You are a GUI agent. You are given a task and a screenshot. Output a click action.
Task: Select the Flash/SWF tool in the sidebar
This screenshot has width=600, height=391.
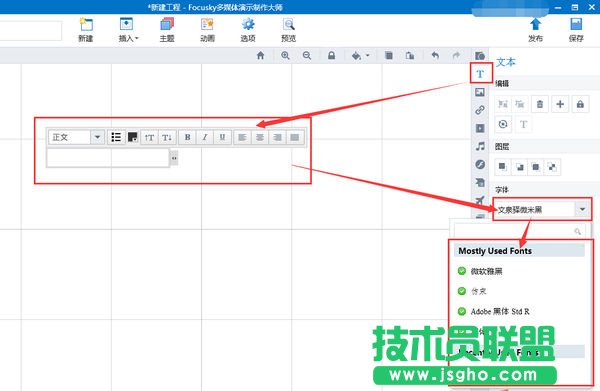coord(480,165)
